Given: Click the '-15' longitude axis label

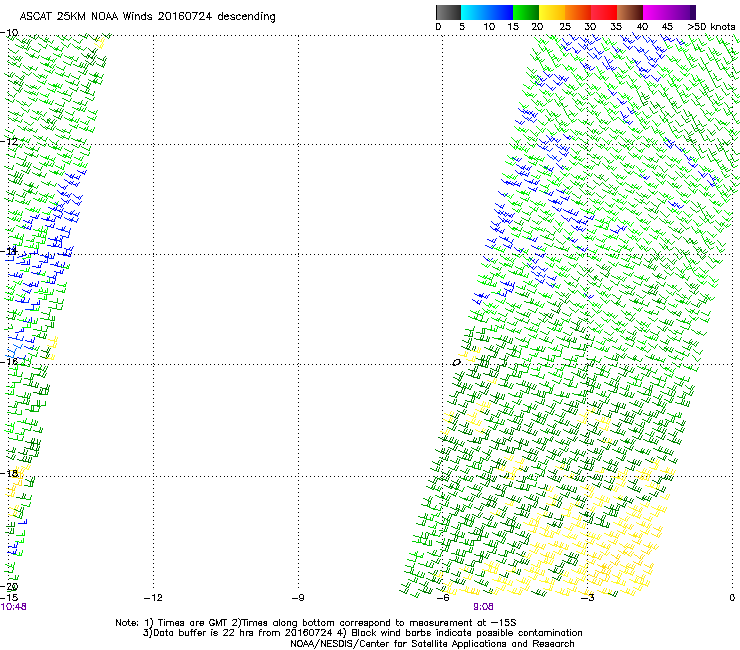Looking at the screenshot, I should point(9,598).
